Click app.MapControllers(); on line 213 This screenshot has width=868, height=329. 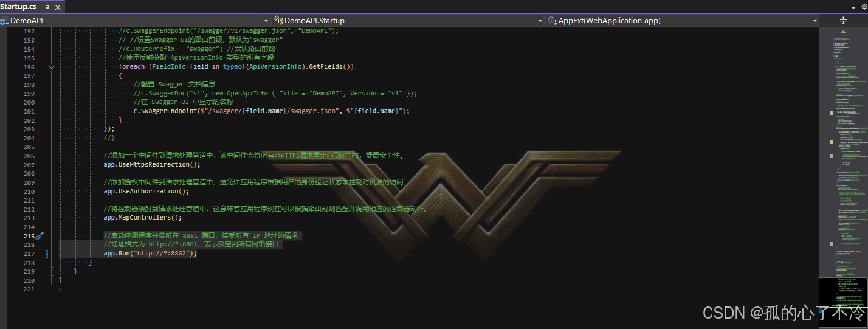click(142, 217)
